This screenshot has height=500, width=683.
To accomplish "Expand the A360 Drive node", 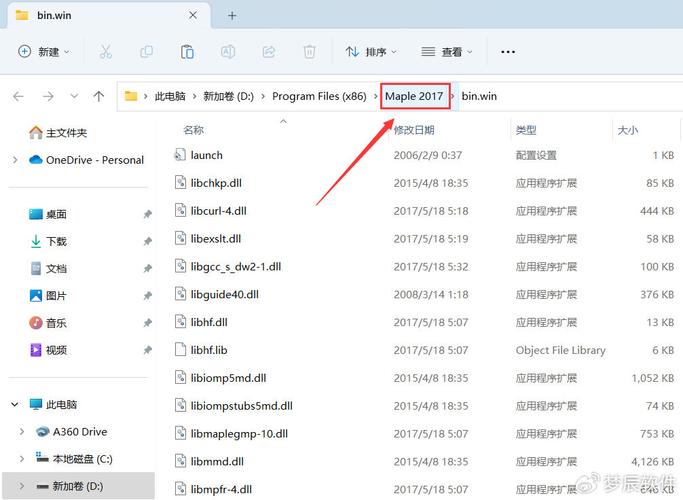I will click(x=22, y=432).
